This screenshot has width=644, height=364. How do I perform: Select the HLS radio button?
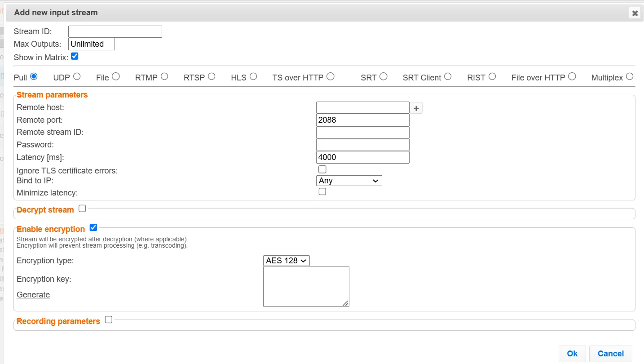click(x=253, y=76)
